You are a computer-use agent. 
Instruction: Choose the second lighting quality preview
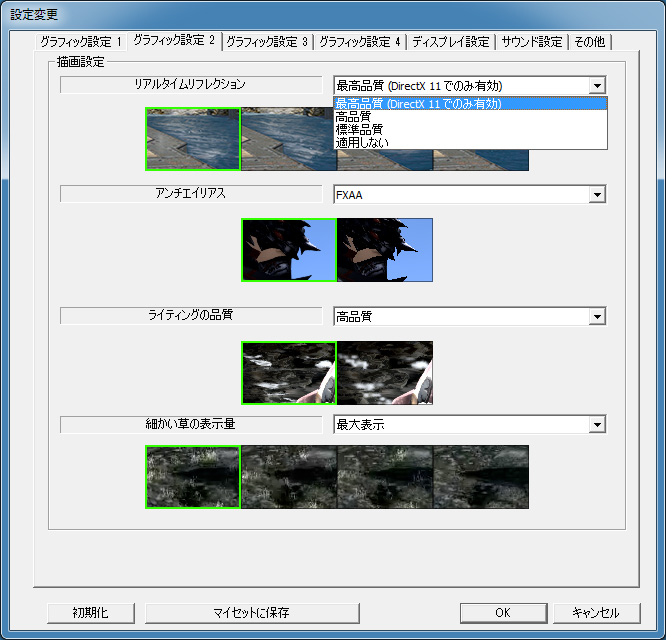(x=385, y=372)
